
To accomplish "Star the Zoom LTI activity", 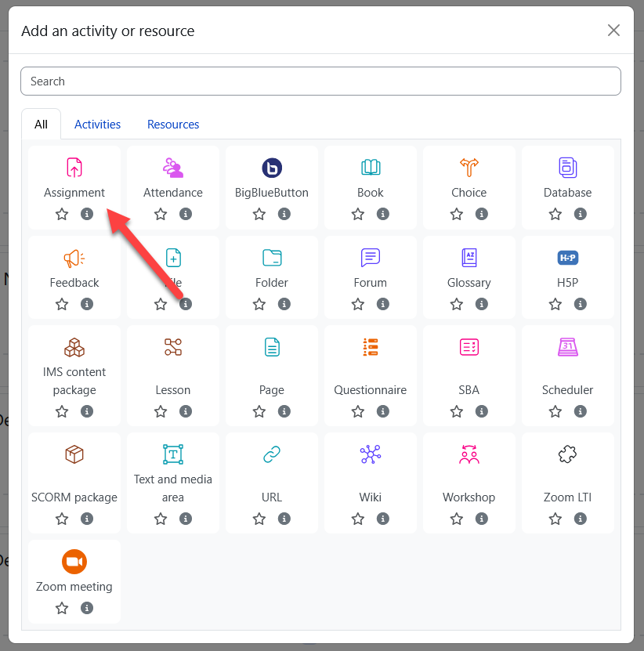I will coord(555,519).
